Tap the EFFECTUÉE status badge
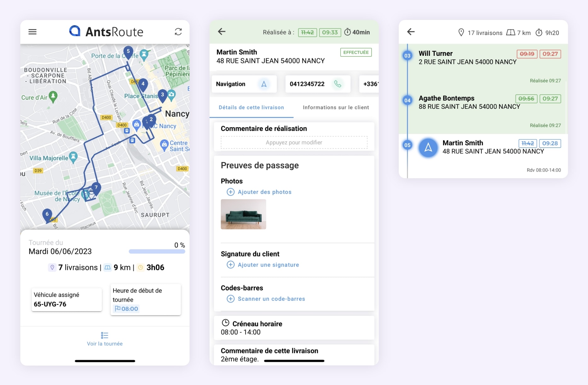 (x=355, y=52)
